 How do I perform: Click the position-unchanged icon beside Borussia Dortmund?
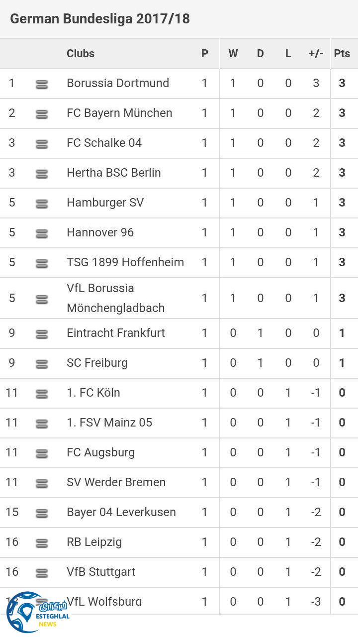point(42,85)
